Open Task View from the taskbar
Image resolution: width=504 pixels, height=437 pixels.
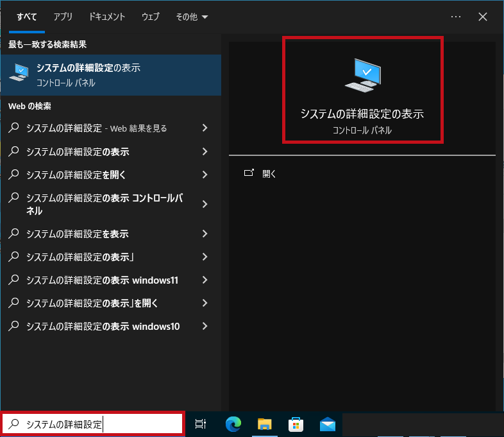click(x=201, y=424)
